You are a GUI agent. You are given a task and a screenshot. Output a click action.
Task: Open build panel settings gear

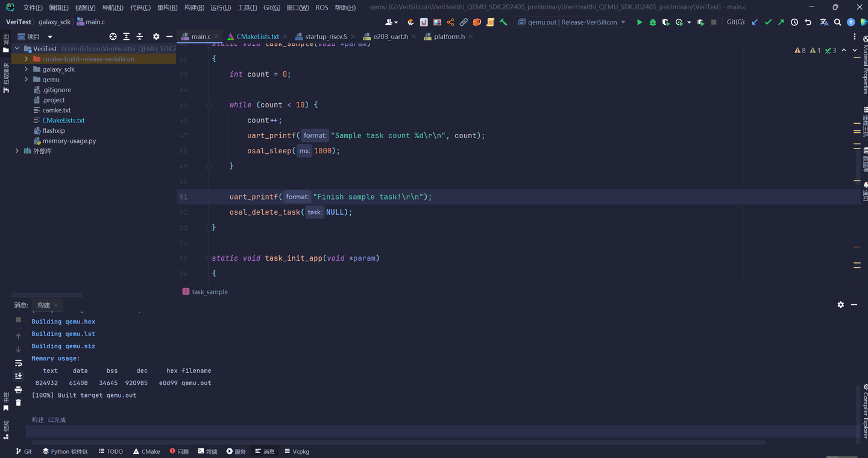coord(841,305)
